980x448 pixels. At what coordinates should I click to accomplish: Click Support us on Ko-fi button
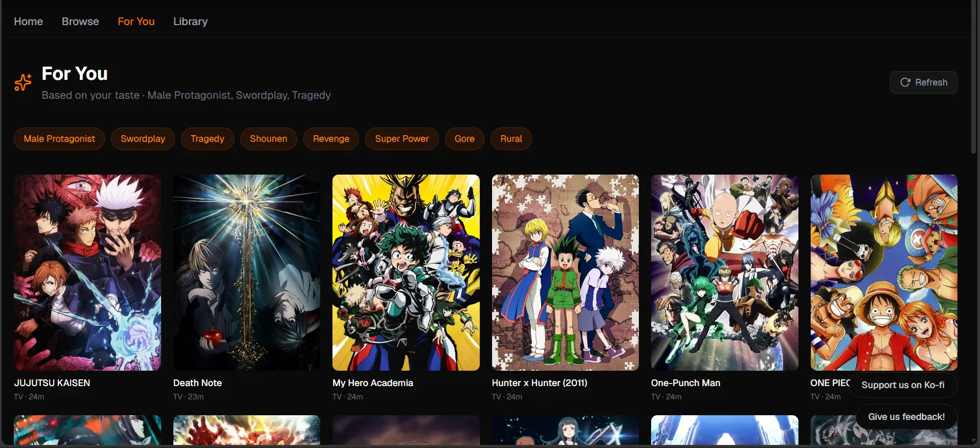point(903,385)
